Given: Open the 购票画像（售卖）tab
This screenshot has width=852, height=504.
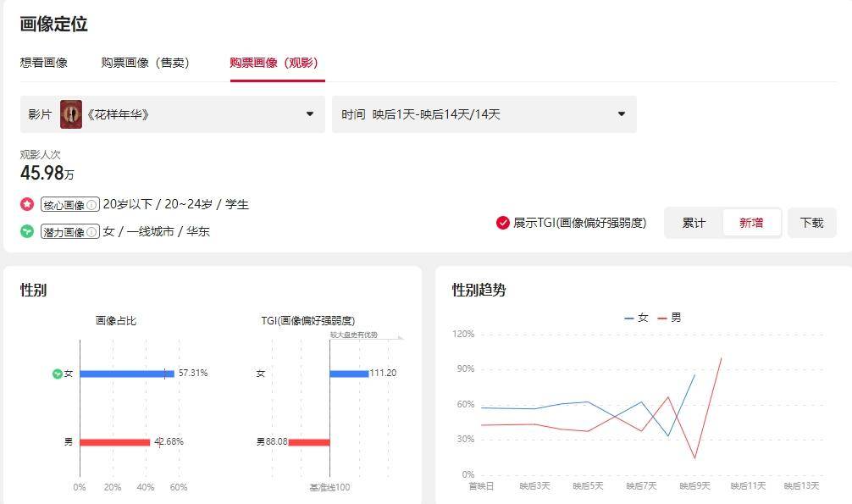Looking at the screenshot, I should point(145,63).
